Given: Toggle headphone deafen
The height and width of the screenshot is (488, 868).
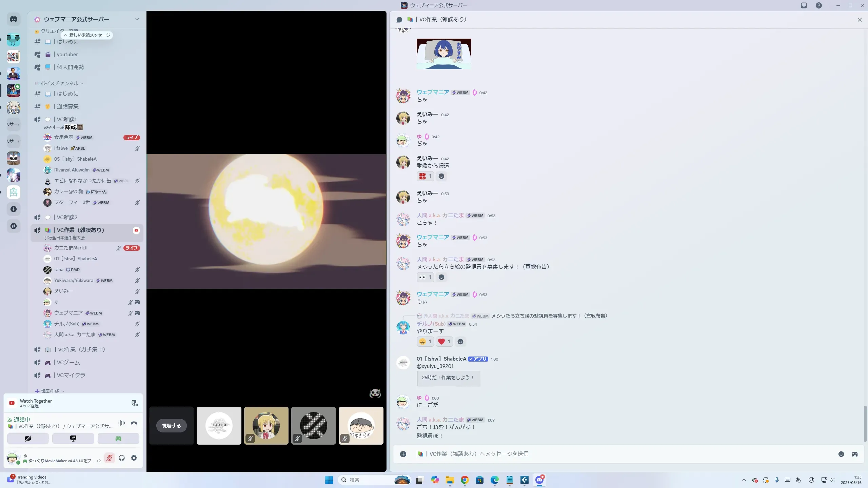Looking at the screenshot, I should (x=122, y=458).
